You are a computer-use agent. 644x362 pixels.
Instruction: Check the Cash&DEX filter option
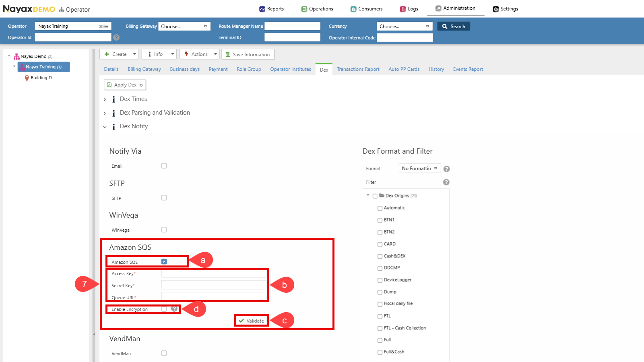pos(380,256)
